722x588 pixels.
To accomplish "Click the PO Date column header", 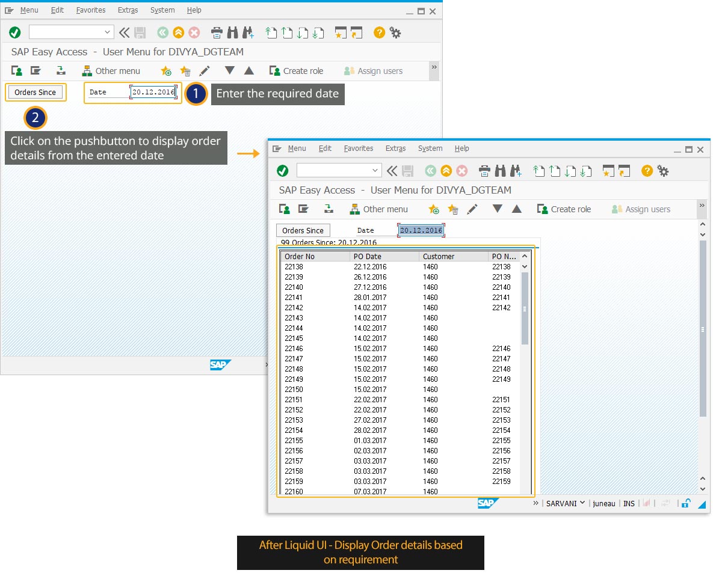I will [384, 257].
